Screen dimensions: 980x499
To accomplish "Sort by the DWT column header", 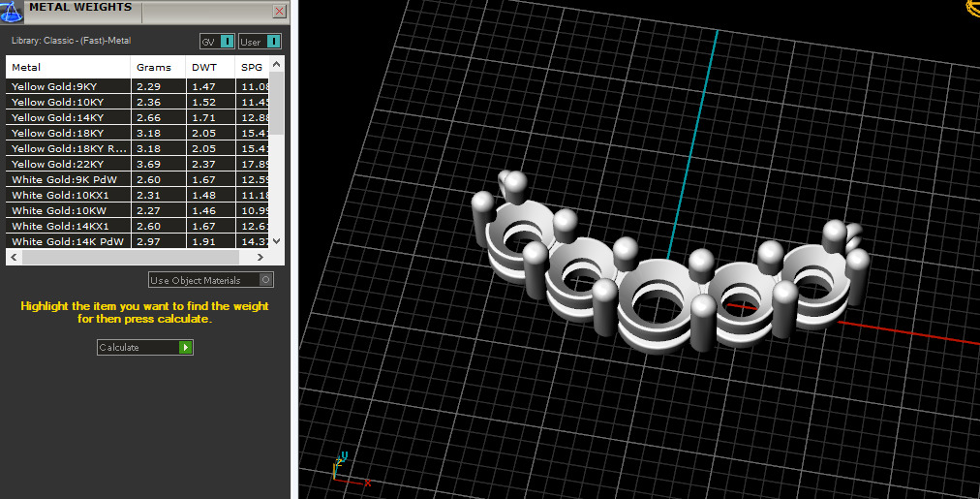I will tap(211, 67).
